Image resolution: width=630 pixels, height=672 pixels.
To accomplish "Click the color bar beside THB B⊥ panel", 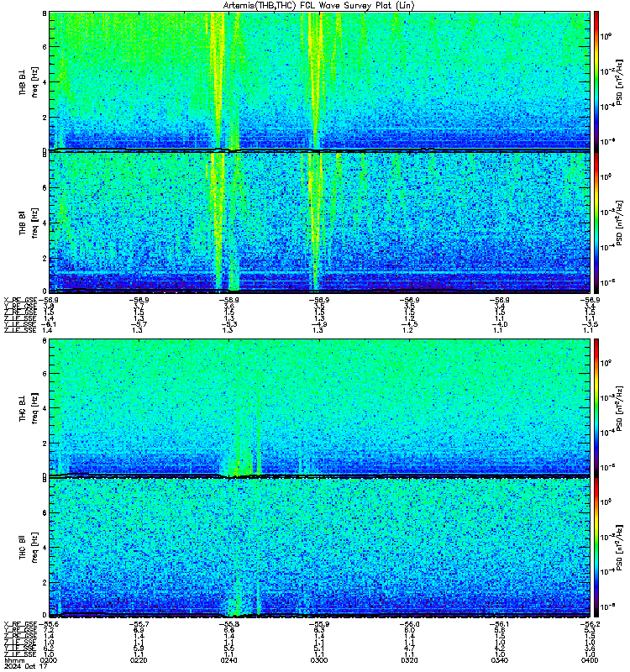I will pos(596,81).
